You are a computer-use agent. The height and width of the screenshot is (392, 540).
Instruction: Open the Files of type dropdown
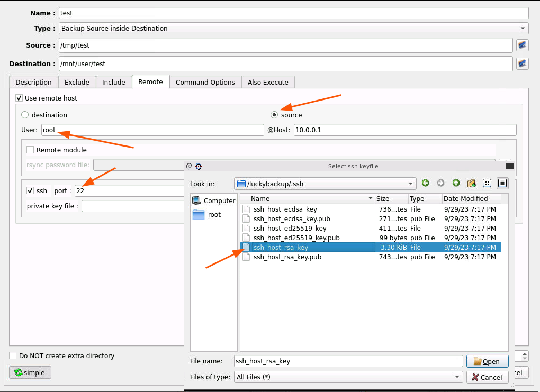(457, 377)
